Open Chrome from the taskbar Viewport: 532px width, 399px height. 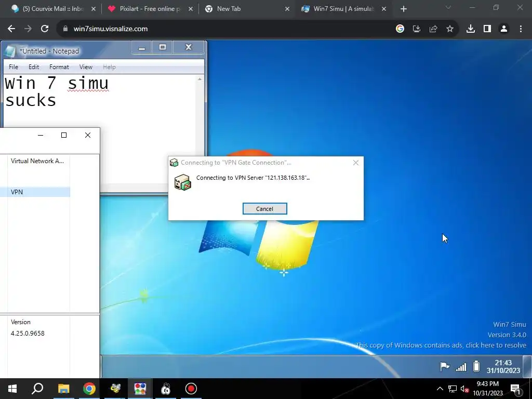89,389
